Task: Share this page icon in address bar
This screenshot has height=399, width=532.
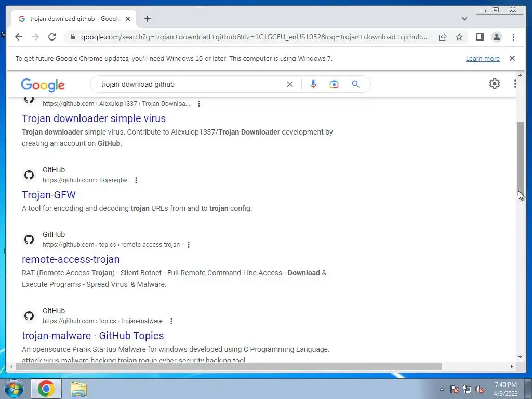Action: 443,37
